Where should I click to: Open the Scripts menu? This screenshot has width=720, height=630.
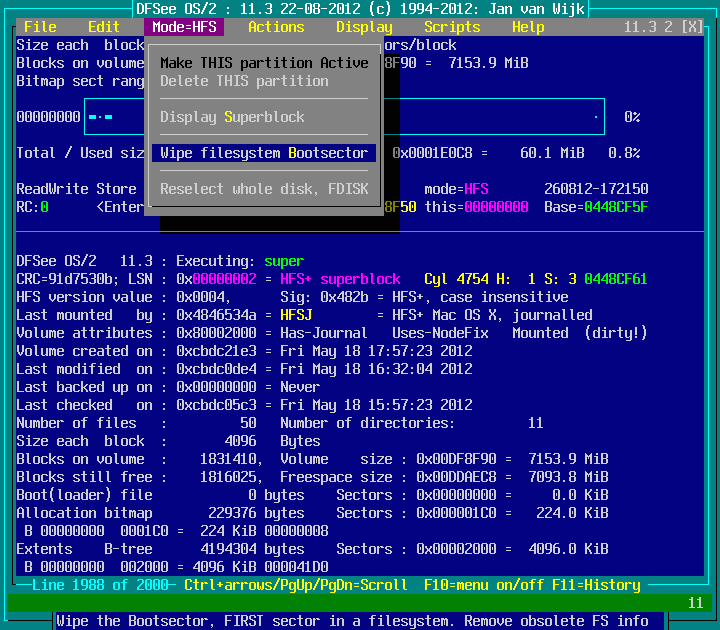452,27
